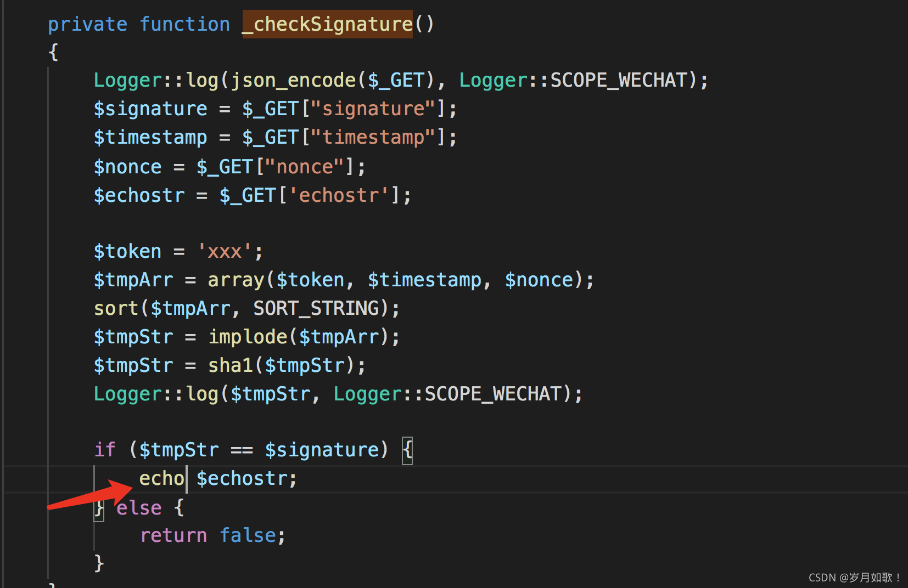Click the $echostr variable assignment line

pyautogui.click(x=139, y=195)
